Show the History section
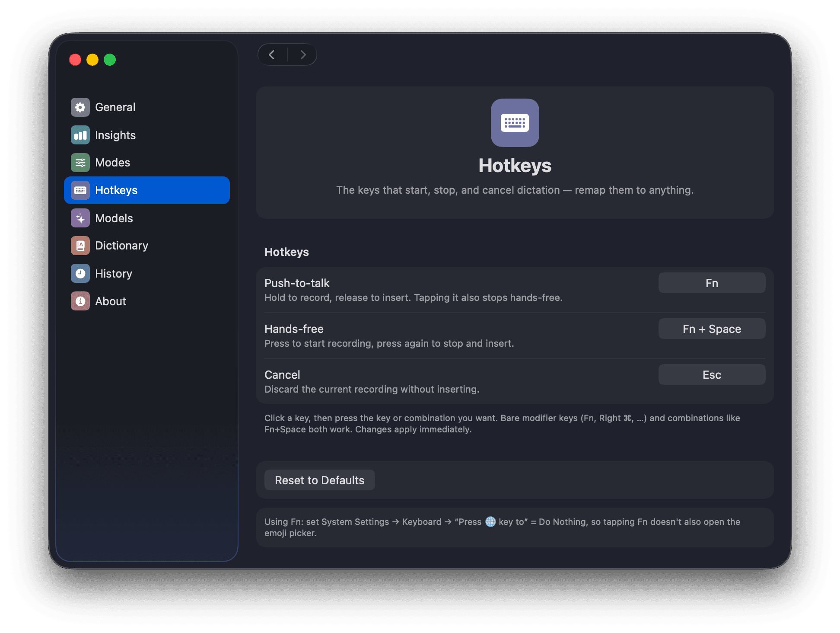This screenshot has height=633, width=840. 147,273
